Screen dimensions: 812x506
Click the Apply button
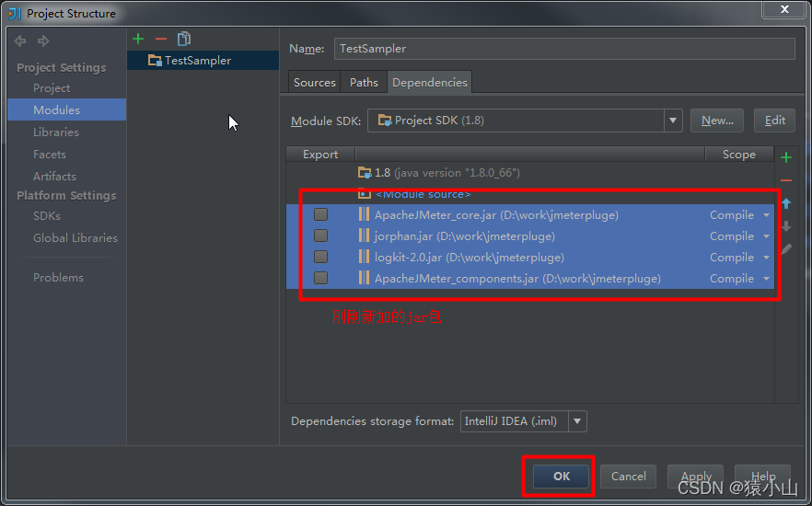[x=695, y=476]
